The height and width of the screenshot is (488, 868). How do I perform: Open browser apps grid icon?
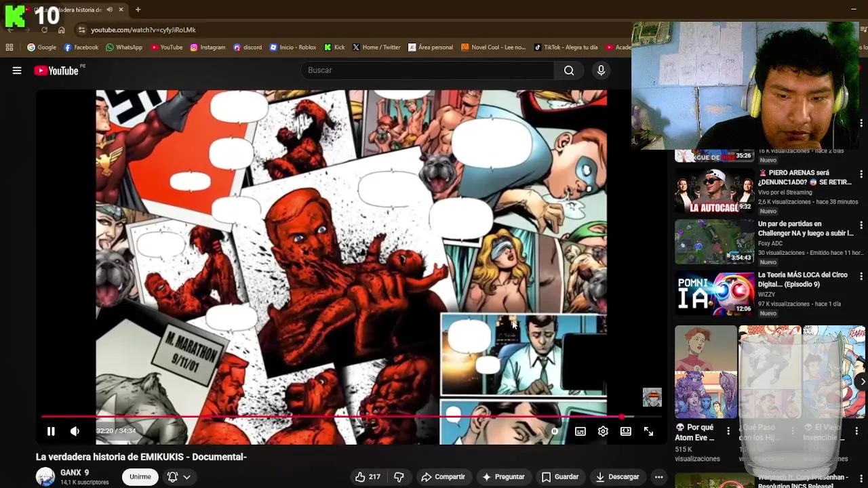pyautogui.click(x=9, y=47)
